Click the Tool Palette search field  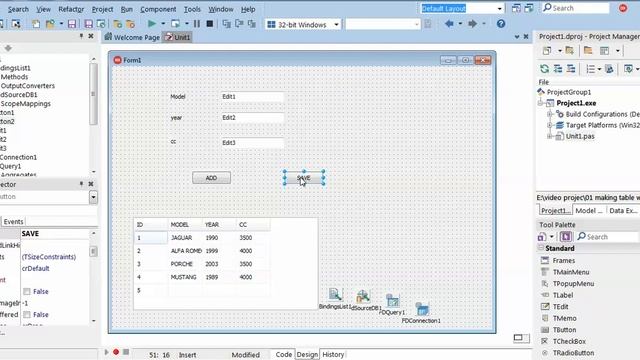(x=607, y=237)
